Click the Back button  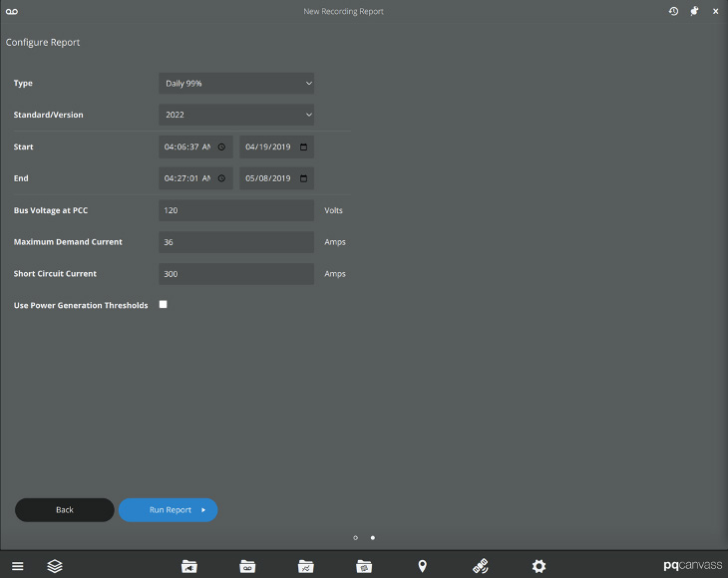pyautogui.click(x=65, y=510)
